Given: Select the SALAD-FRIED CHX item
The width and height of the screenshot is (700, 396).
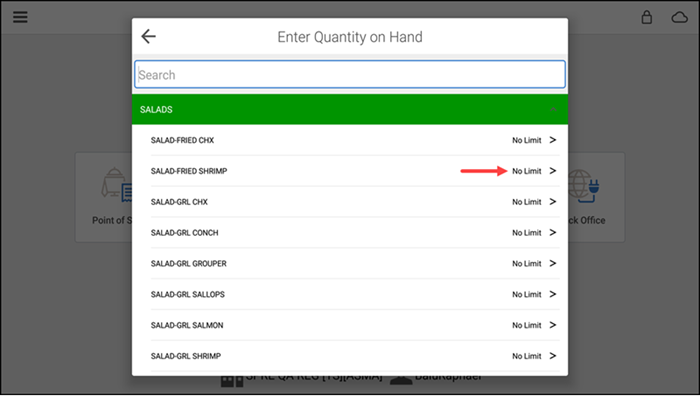Looking at the screenshot, I should tap(355, 140).
